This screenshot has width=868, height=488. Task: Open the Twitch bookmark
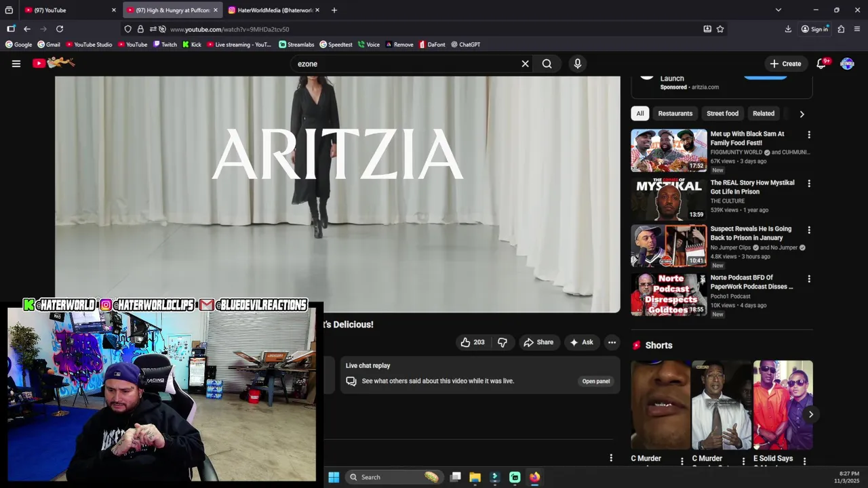click(165, 45)
